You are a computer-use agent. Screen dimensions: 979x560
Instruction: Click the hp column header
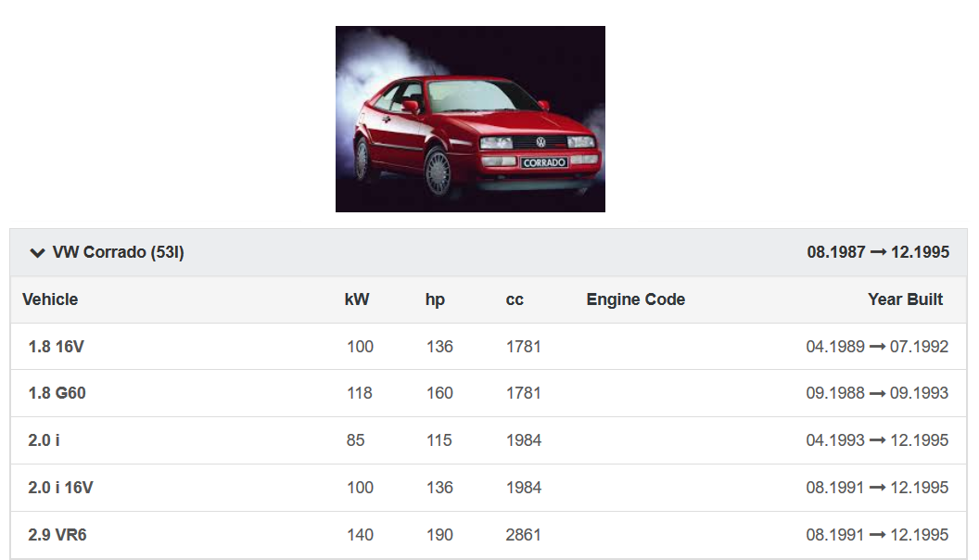(x=435, y=299)
